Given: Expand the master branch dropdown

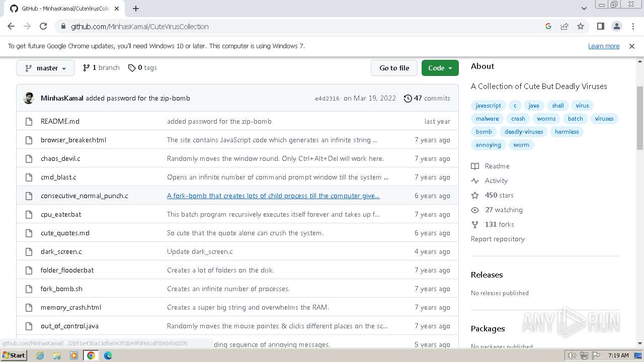Looking at the screenshot, I should [x=45, y=68].
